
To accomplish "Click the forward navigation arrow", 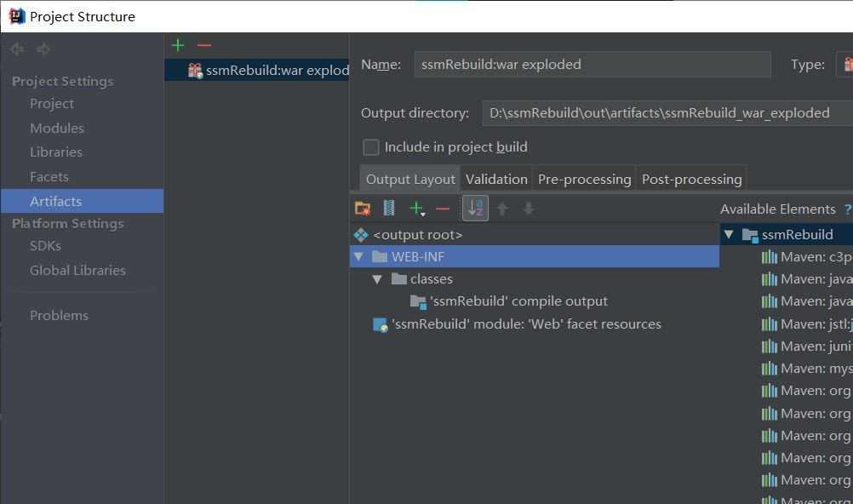I will point(43,49).
